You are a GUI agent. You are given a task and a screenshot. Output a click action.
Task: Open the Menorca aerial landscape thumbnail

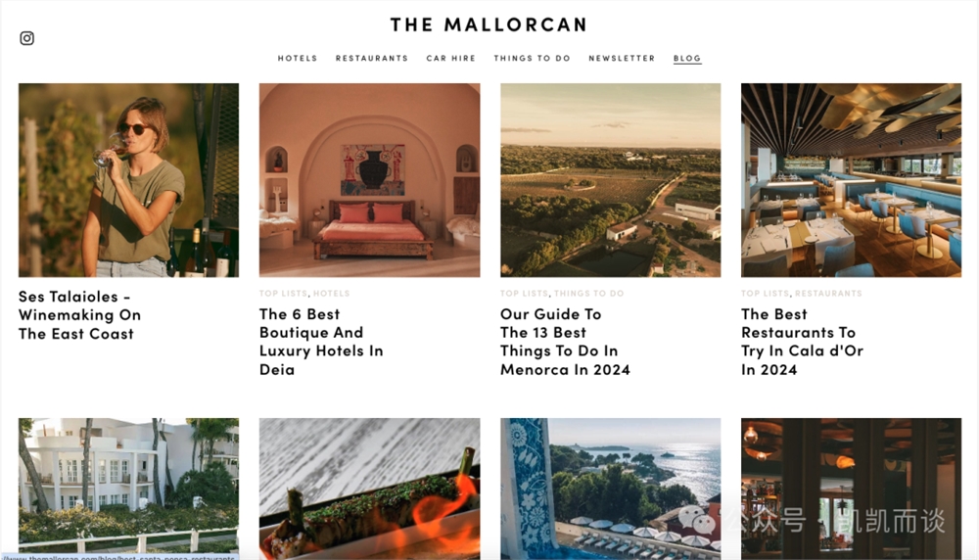[x=611, y=180]
